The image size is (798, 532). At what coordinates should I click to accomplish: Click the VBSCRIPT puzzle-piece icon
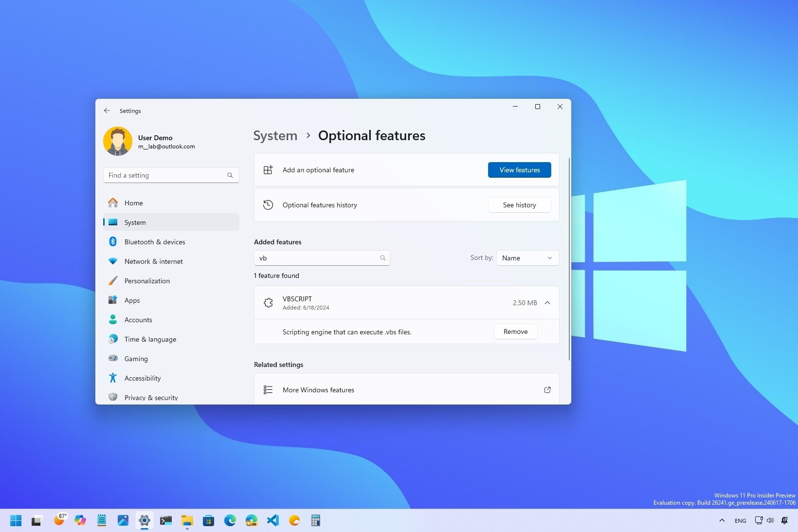point(268,303)
